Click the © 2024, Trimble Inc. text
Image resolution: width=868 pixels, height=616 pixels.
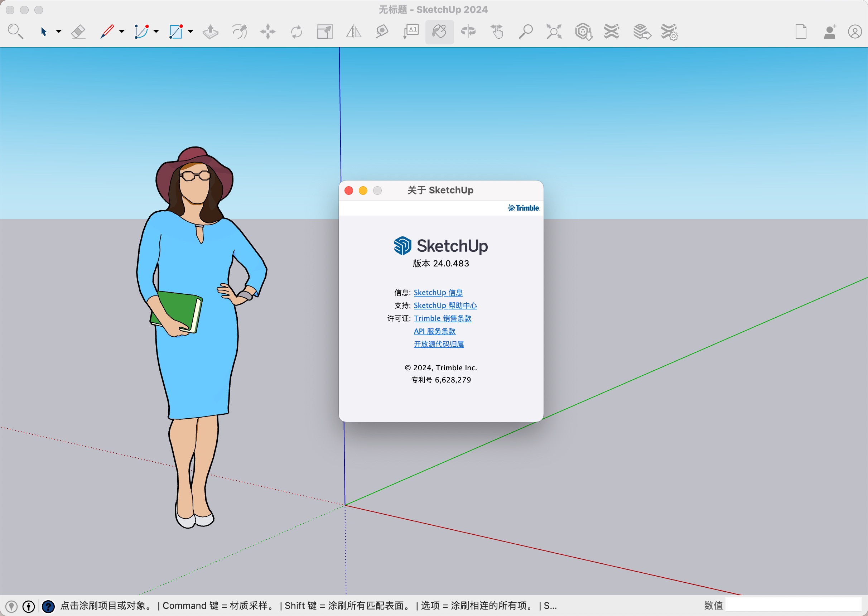[x=441, y=367]
